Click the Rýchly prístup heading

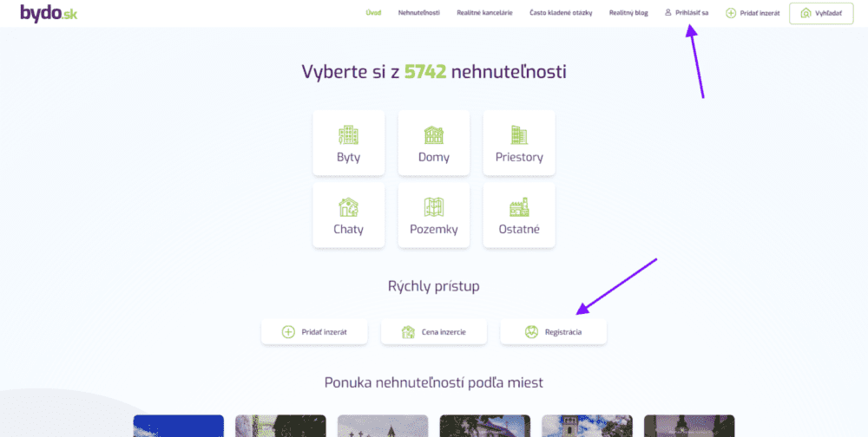point(433,286)
